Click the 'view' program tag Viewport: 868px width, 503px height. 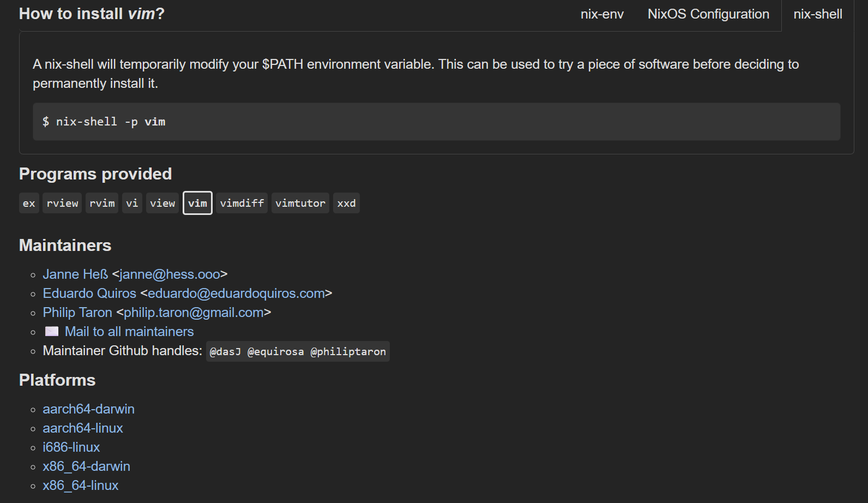(162, 203)
